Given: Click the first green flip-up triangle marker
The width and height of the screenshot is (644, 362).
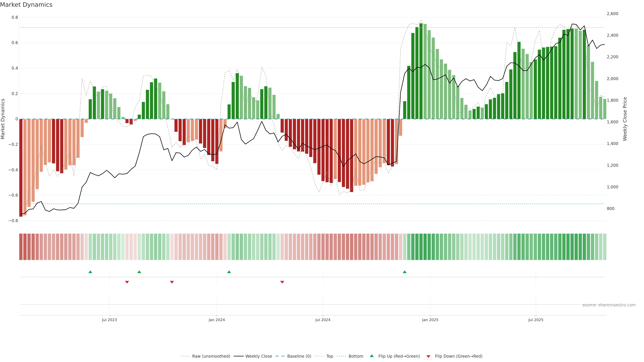Looking at the screenshot, I should click(x=90, y=272).
